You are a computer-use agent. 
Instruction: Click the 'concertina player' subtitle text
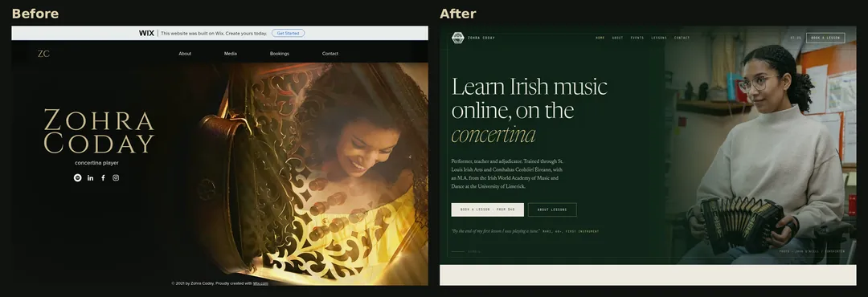coord(97,163)
